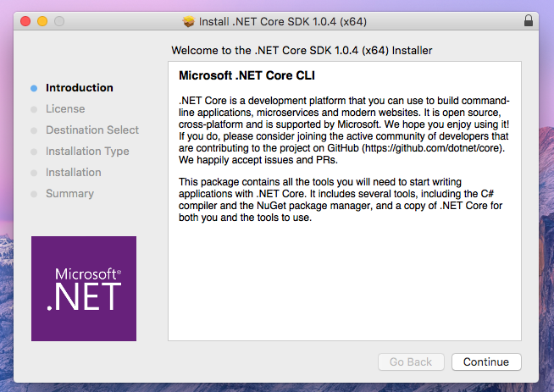This screenshot has height=392, width=554.
Task: Click the grayed-out Go Back button
Action: tap(411, 362)
